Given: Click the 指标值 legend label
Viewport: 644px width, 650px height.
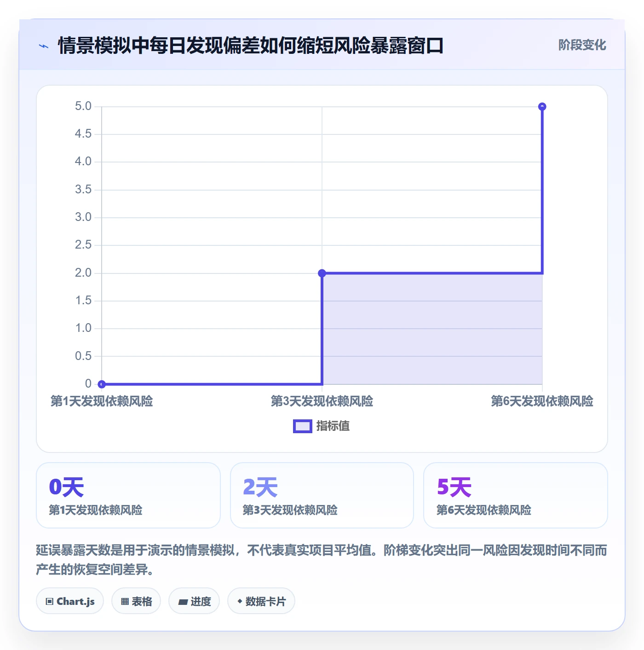Looking at the screenshot, I should coord(333,426).
